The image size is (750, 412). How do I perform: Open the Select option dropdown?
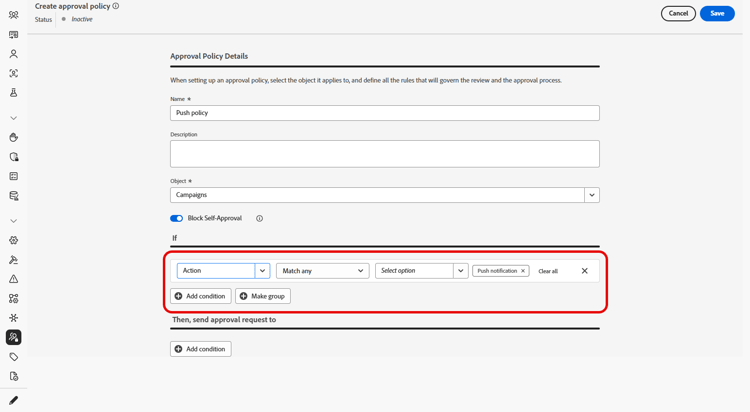click(460, 271)
